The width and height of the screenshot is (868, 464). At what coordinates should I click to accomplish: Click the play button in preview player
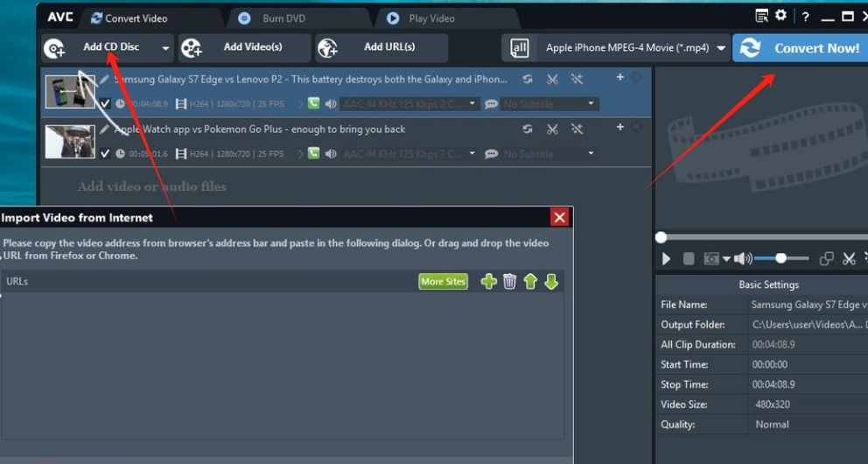tap(666, 258)
